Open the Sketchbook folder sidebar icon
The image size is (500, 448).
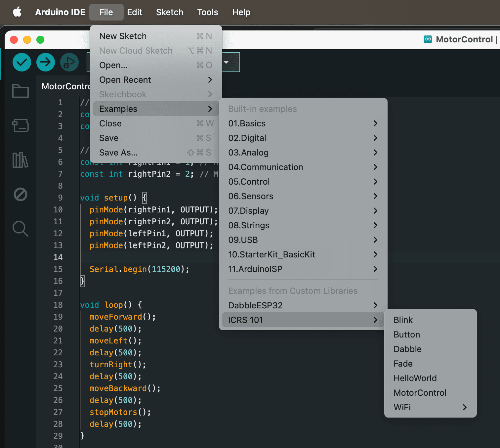click(x=21, y=91)
